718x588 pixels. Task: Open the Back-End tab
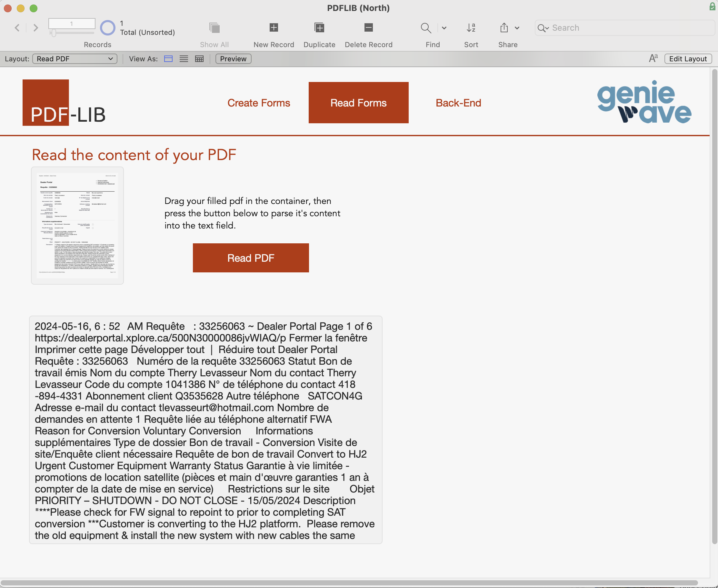pos(458,103)
